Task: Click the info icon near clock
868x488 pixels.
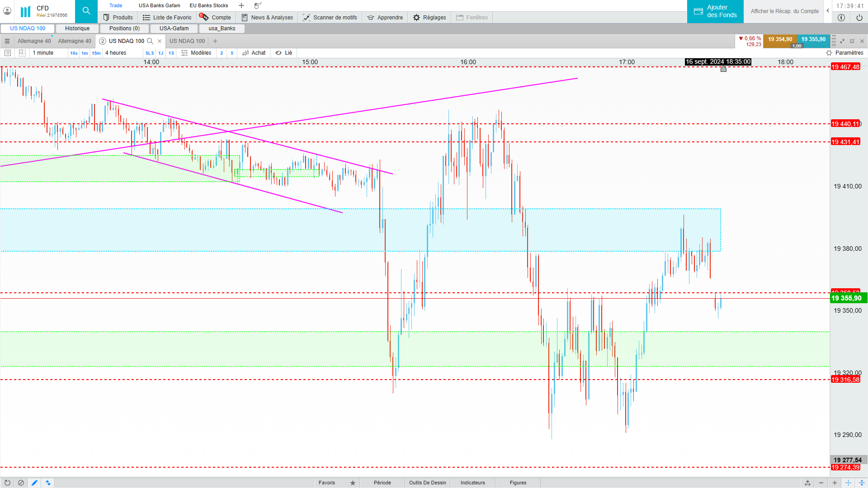Action: 841,18
